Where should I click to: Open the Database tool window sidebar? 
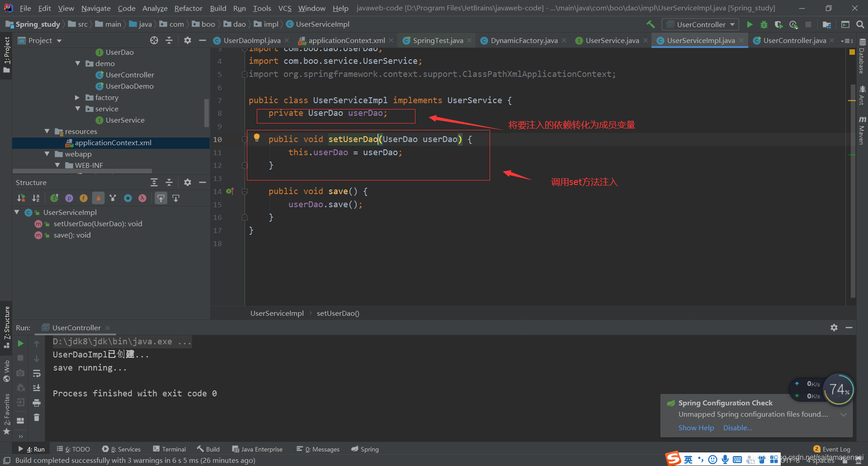click(862, 57)
